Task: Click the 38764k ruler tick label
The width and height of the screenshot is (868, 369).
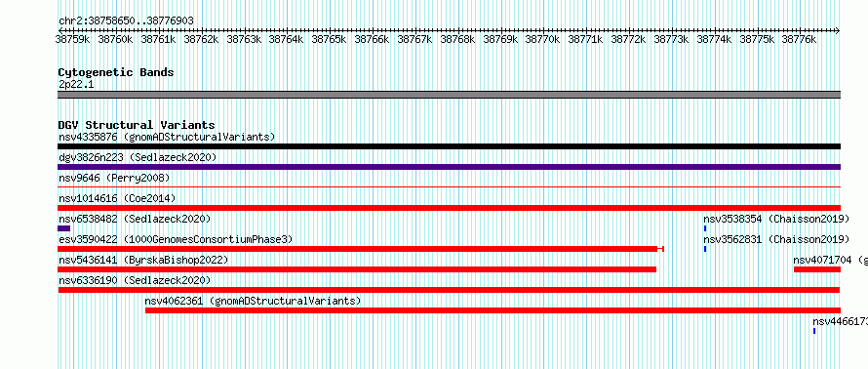Action: click(x=286, y=39)
